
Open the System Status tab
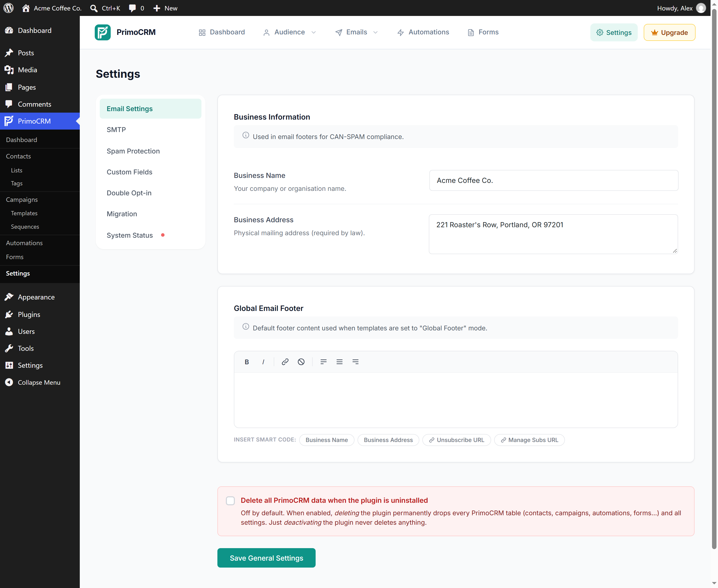[150, 235]
